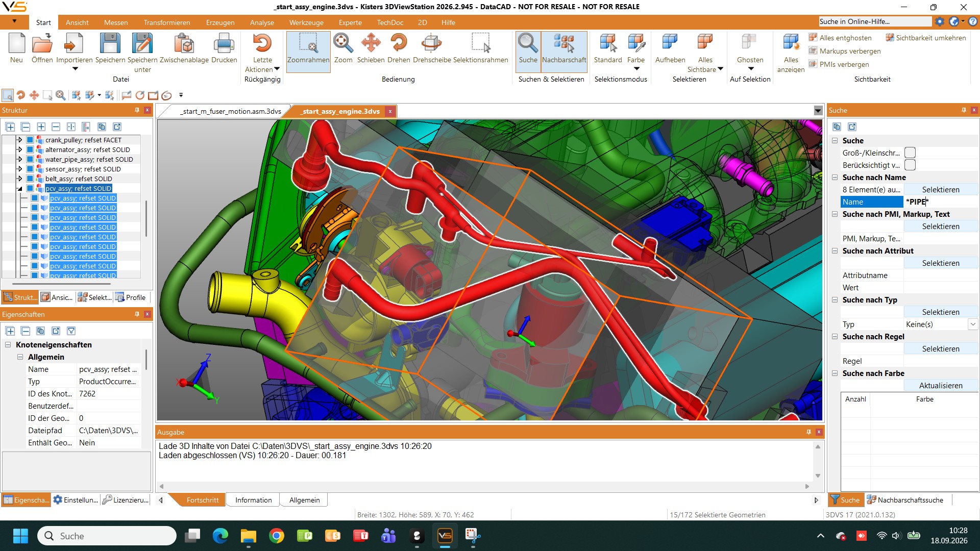Image resolution: width=980 pixels, height=551 pixels.
Task: Open online help settings gear icon
Action: click(x=939, y=21)
